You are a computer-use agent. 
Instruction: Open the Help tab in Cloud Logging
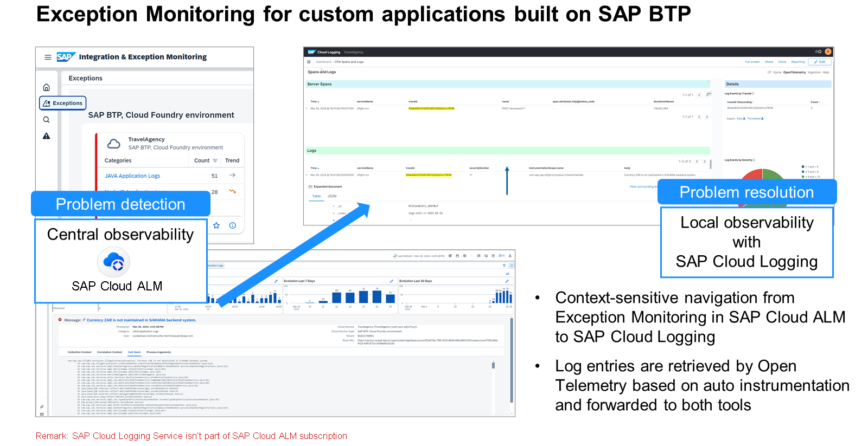coord(826,72)
